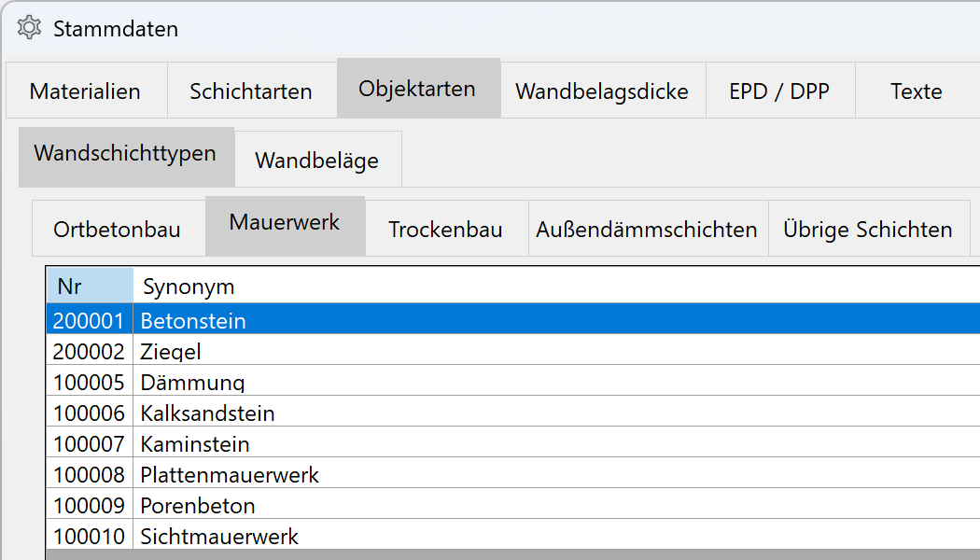980x560 pixels.
Task: Select the Wandschichttypen sub-tab
Action: (125, 153)
